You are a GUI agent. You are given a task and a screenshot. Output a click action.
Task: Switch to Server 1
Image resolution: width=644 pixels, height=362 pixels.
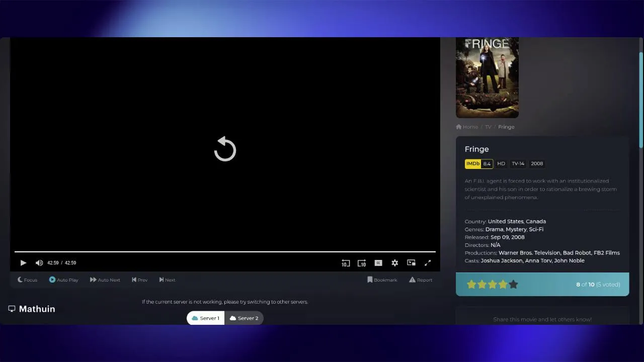click(x=205, y=318)
